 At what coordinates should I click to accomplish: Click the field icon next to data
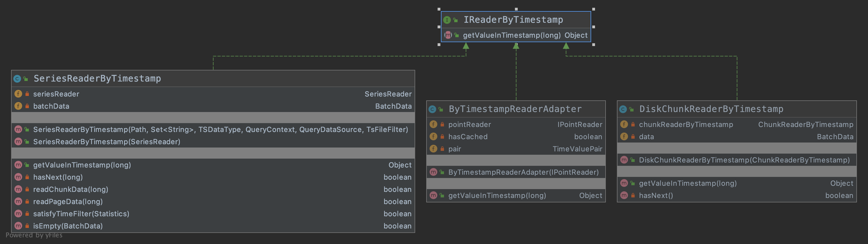point(624,136)
